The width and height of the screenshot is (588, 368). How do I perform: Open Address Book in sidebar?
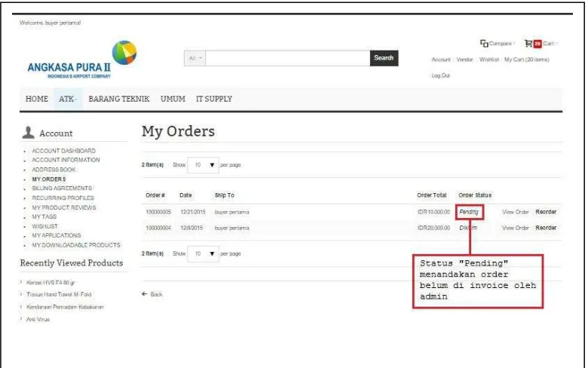coord(54,170)
